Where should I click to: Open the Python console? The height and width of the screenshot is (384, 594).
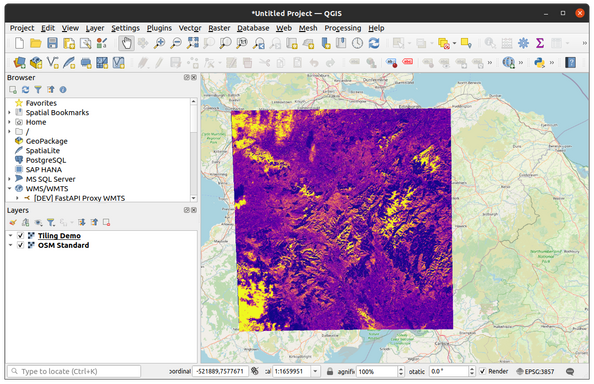tap(539, 62)
